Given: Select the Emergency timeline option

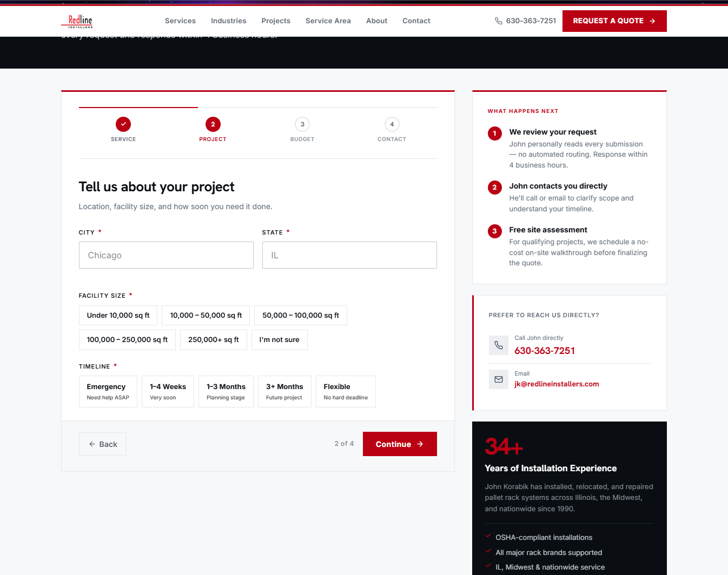Looking at the screenshot, I should 108,392.
